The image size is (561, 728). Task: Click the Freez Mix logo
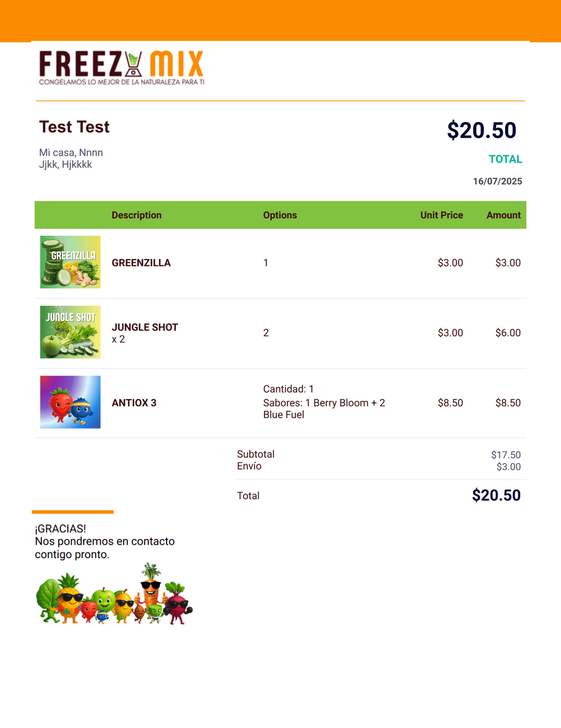click(121, 68)
